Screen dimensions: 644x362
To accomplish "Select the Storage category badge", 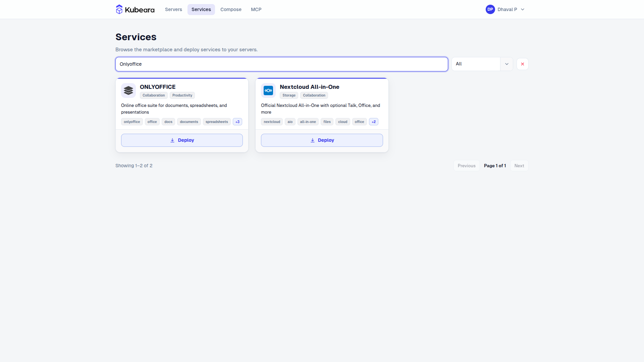I will [289, 95].
